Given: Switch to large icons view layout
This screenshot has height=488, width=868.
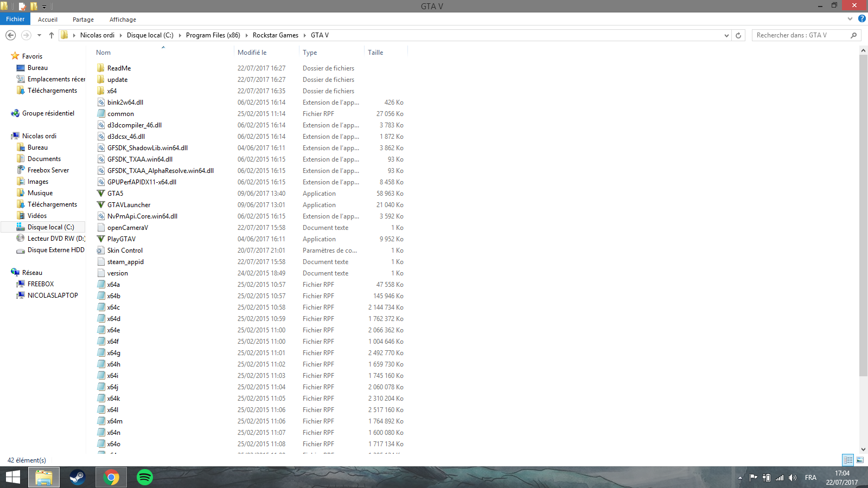Looking at the screenshot, I should (860, 460).
